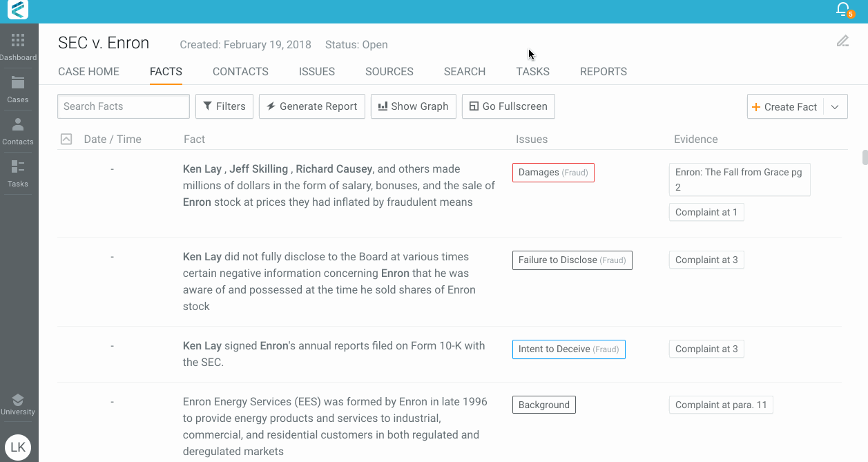Click the CaseFleet logo in the top bar
The width and height of the screenshot is (868, 462).
tap(19, 10)
